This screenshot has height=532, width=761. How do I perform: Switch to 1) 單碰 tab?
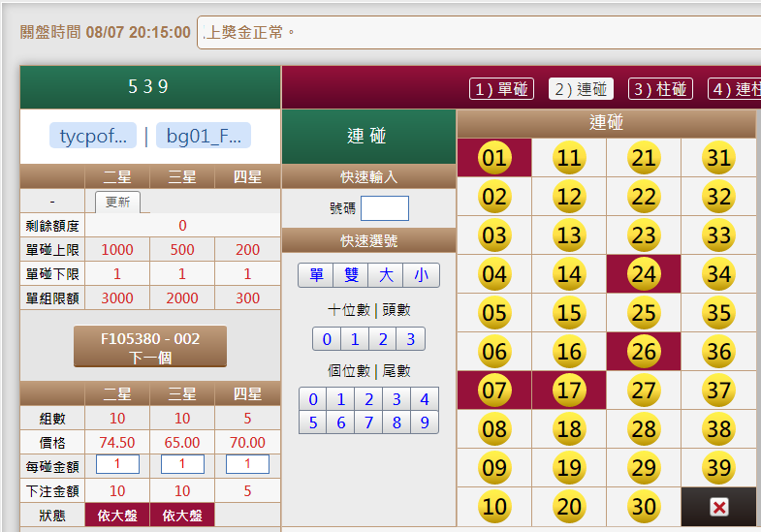[x=501, y=89]
